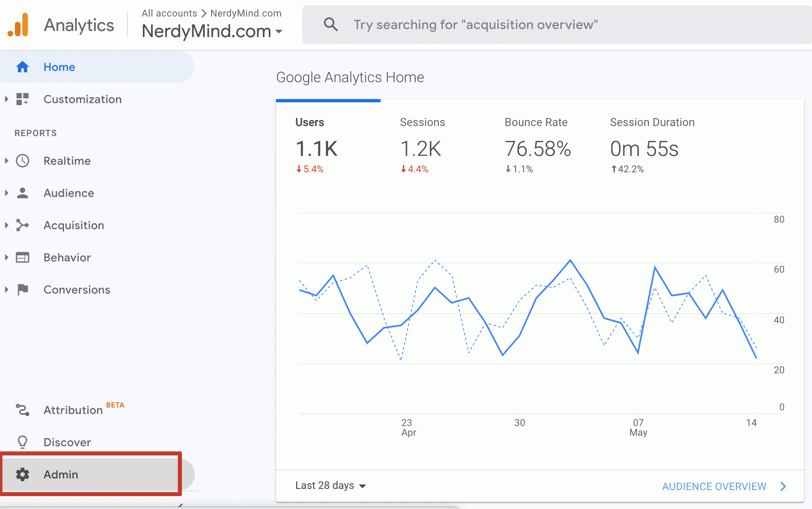Click the 1.1K users value

click(x=317, y=149)
